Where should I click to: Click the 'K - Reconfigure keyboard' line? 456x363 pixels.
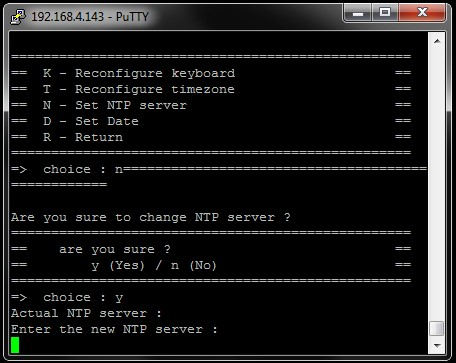point(139,73)
